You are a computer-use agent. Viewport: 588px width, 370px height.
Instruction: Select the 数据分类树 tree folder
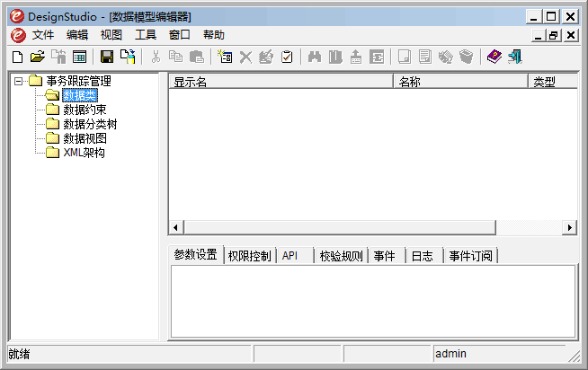tap(90, 124)
